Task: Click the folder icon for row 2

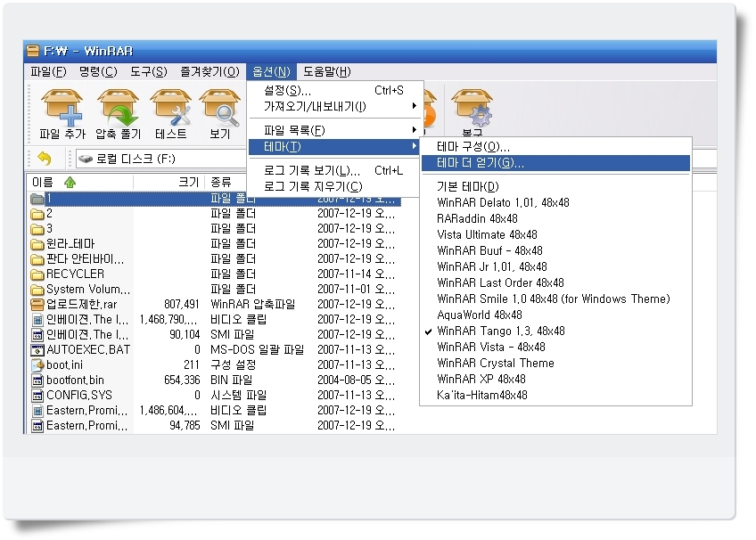Action: point(37,213)
